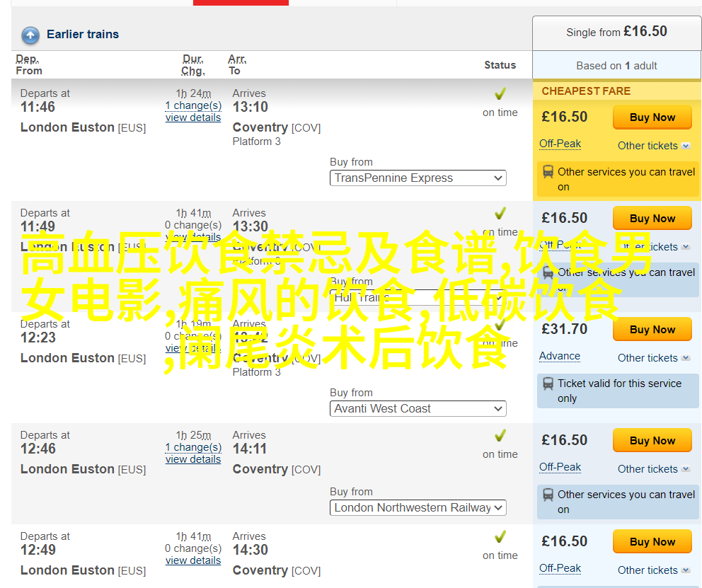Open view details for 11:46 train
702x588 pixels.
193,118
